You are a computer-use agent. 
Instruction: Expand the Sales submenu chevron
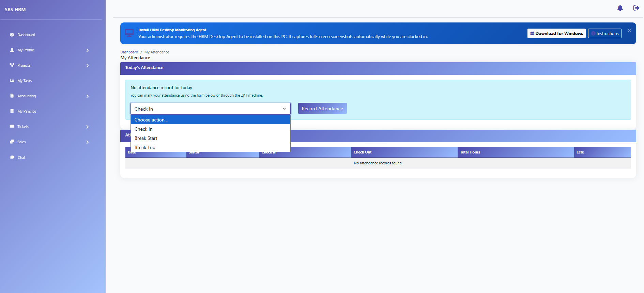point(88,142)
